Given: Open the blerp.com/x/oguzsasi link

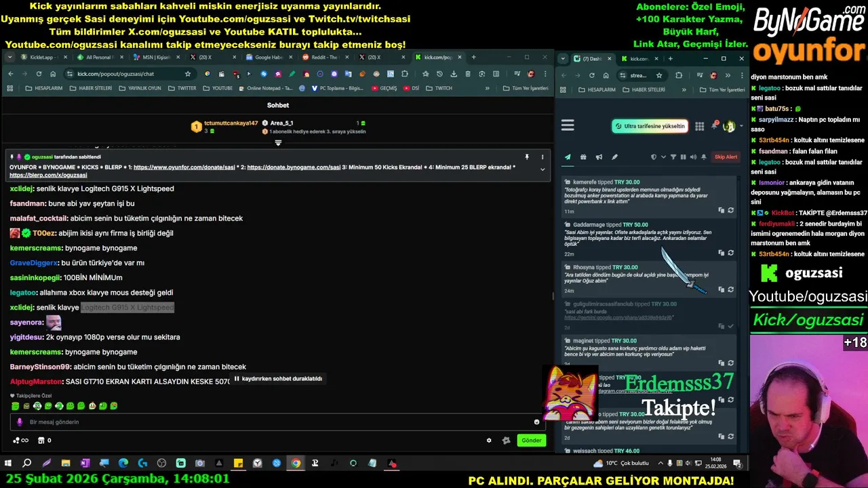Looking at the screenshot, I should [x=48, y=175].
